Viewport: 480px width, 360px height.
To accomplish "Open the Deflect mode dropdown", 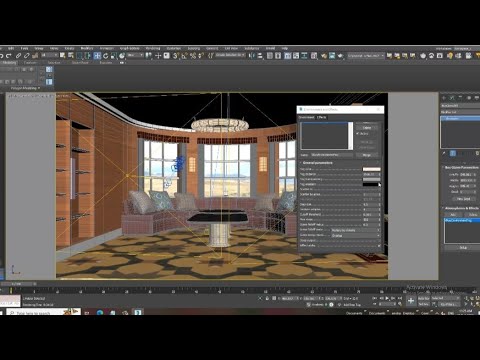I will [x=356, y=235].
